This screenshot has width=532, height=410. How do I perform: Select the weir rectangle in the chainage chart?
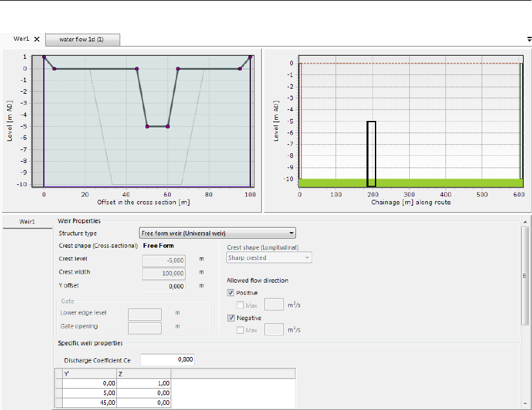(372, 154)
